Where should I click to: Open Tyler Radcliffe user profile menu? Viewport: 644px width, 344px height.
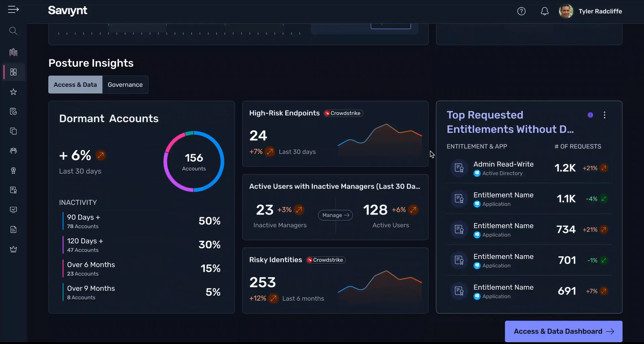point(591,11)
